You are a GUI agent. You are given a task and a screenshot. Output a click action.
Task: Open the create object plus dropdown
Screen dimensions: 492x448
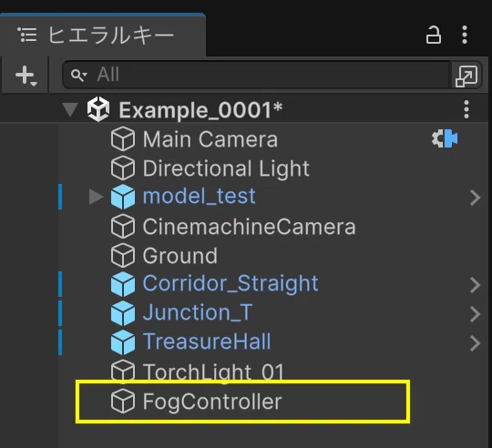26,76
